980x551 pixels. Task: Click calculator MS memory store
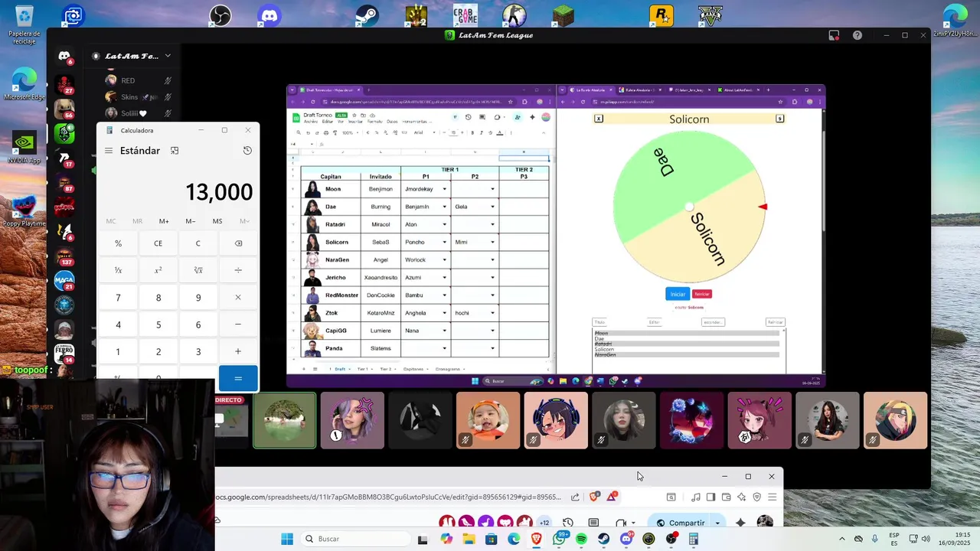coord(217,221)
